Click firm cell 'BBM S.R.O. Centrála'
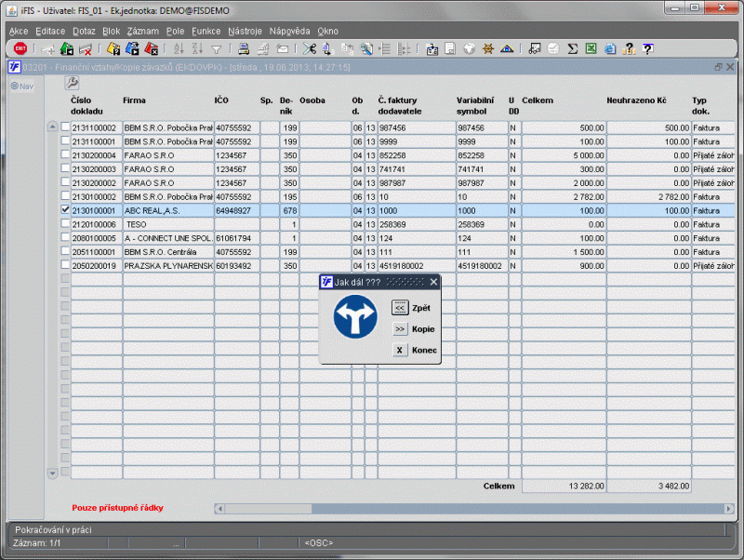 [168, 252]
